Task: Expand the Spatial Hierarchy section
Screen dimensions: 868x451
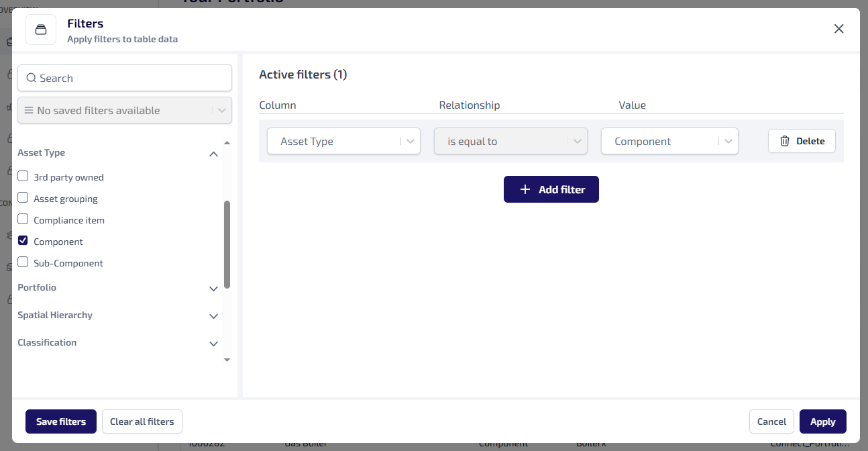Action: tap(213, 316)
